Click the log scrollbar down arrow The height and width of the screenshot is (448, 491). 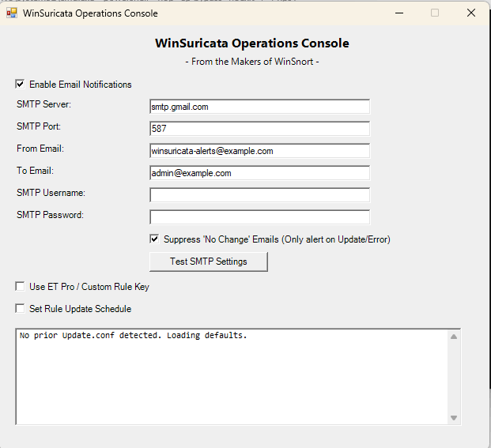(454, 418)
